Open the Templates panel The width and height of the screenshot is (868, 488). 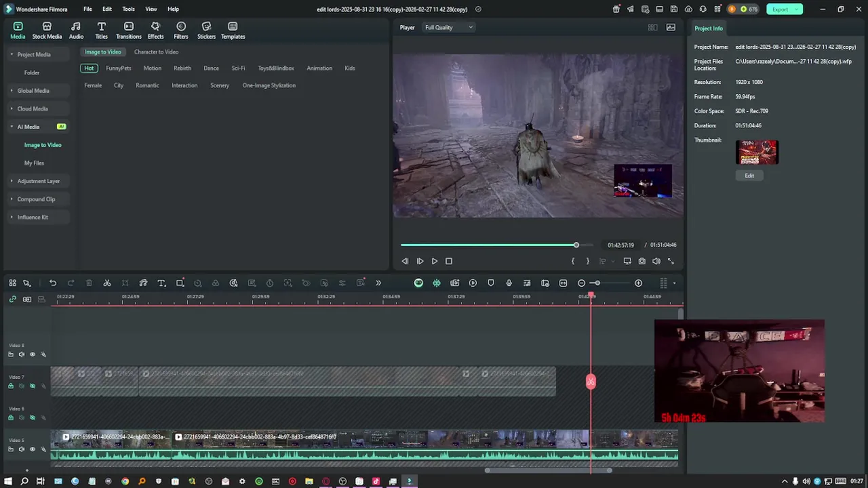click(x=233, y=30)
